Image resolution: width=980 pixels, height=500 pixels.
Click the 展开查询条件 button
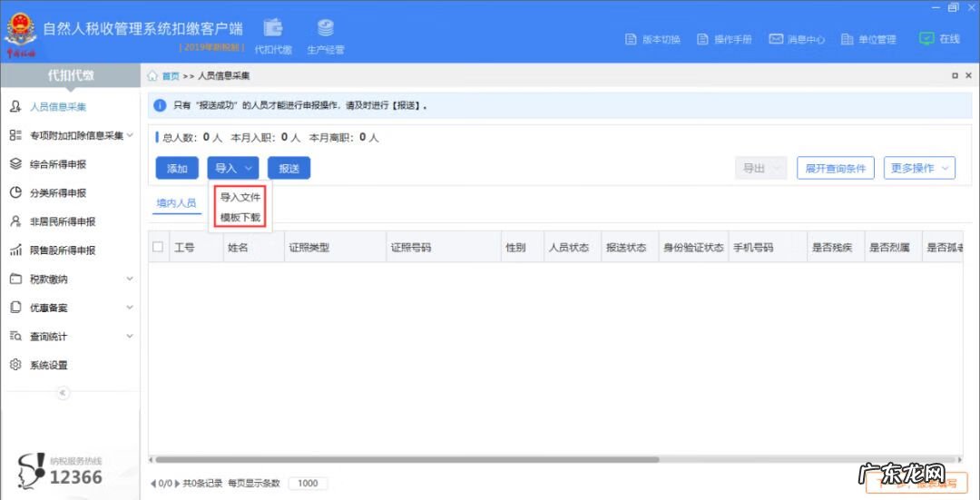click(835, 168)
